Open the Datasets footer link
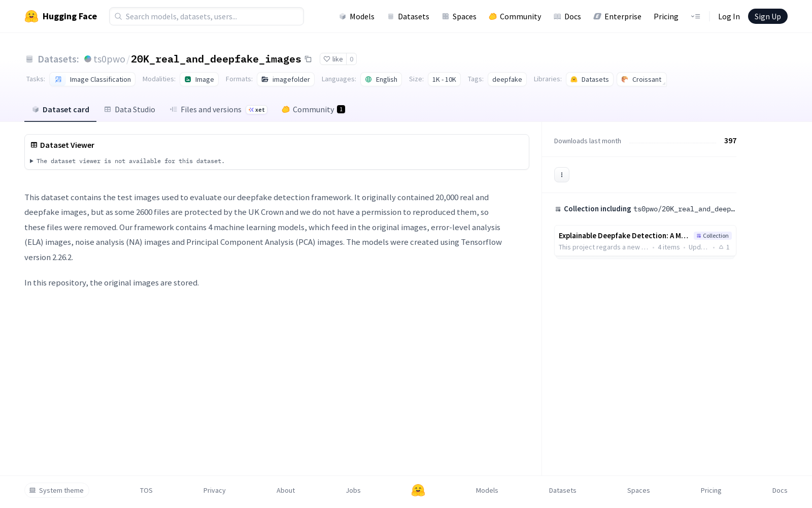The width and height of the screenshot is (812, 508). [x=563, y=490]
